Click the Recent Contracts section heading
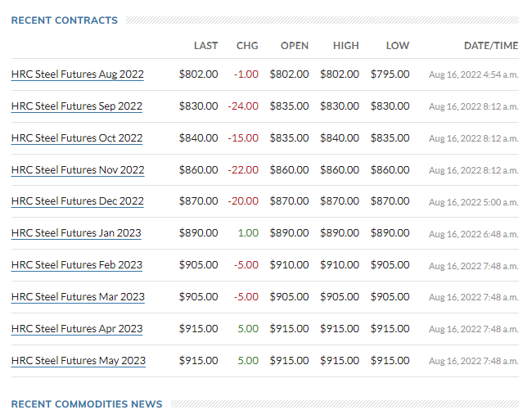 pos(65,20)
